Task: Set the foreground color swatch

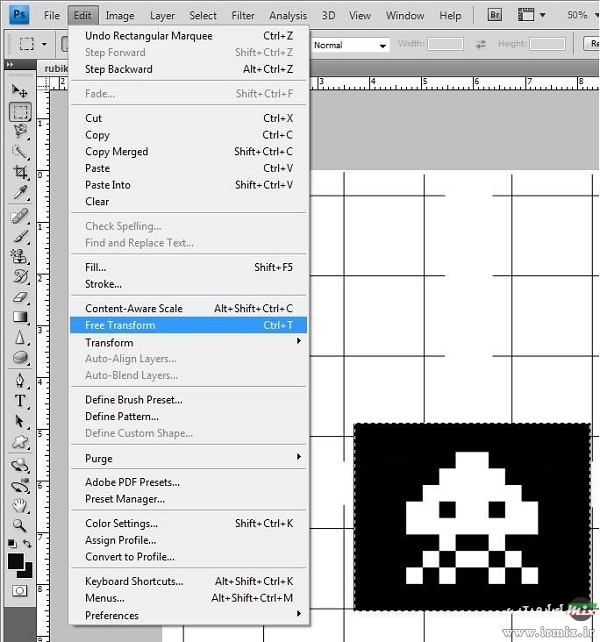Action: pyautogui.click(x=15, y=561)
